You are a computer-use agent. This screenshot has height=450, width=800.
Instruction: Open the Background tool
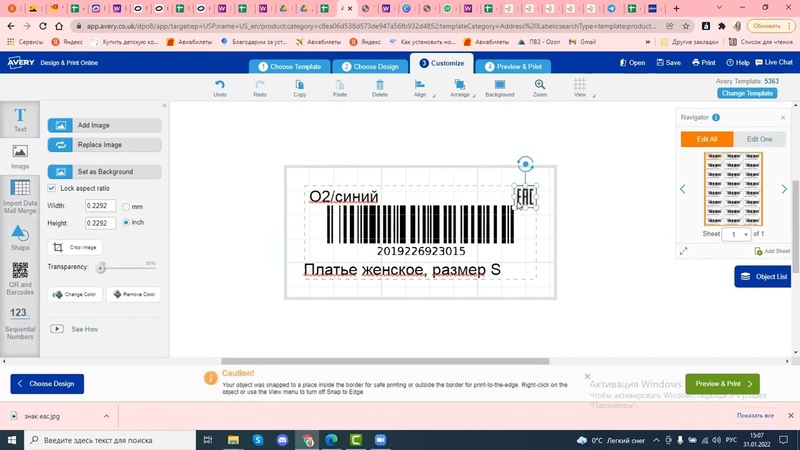click(x=499, y=88)
